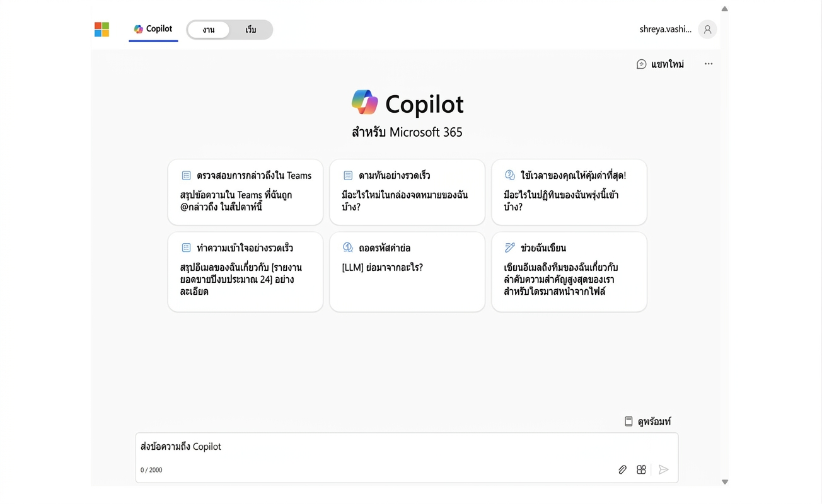Screen dimensions: 822x504
Task: Select the ใช้เวลาของคุณให้คุ้มค่าที่สุด! prompt card
Action: (x=569, y=192)
